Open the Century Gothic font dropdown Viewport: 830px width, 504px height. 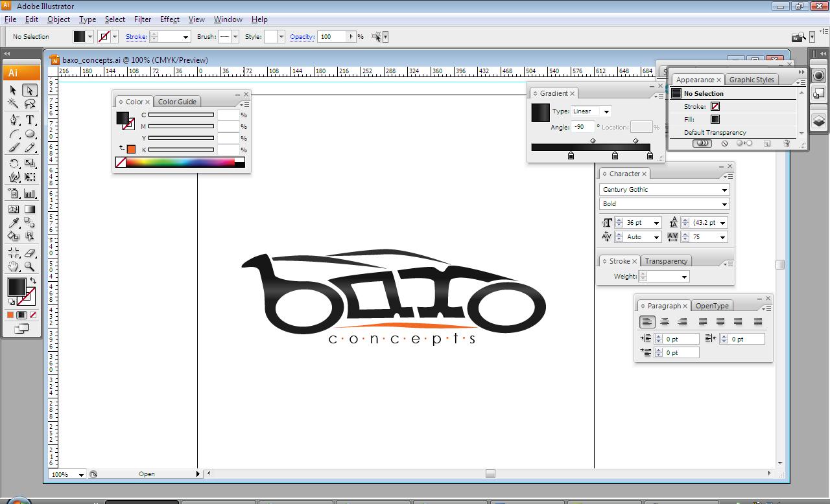pyautogui.click(x=724, y=190)
